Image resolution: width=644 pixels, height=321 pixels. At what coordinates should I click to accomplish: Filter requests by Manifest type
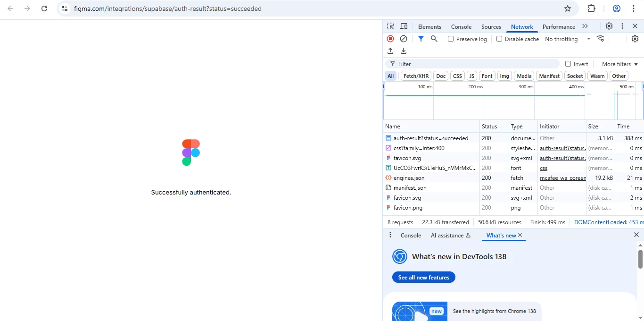549,76
